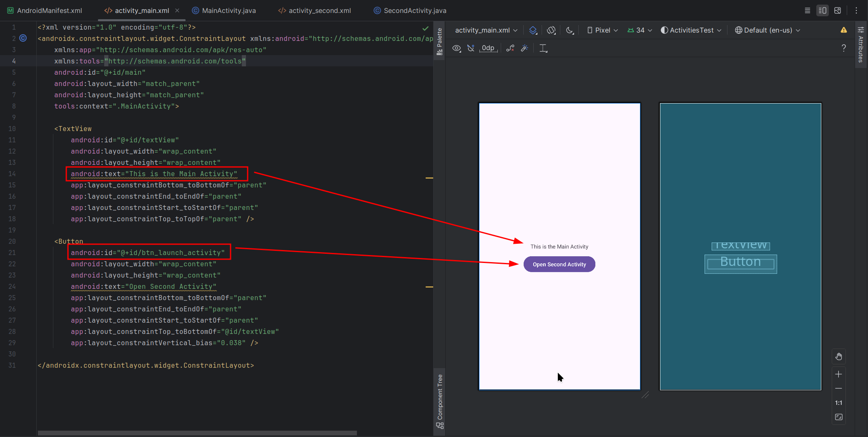Open View Options eye icon
Image resolution: width=868 pixels, height=437 pixels.
coord(457,48)
